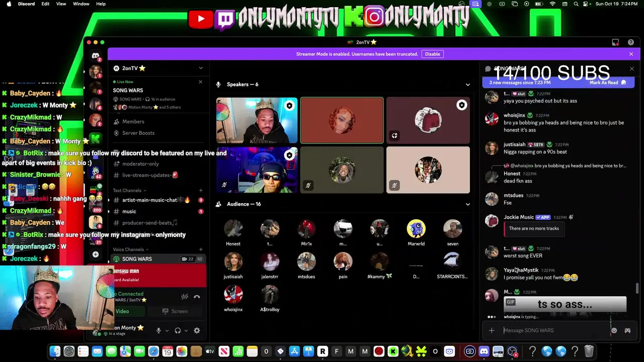
Task: Dismiss the Live Now SONG WARS card
Action: pyautogui.click(x=200, y=82)
